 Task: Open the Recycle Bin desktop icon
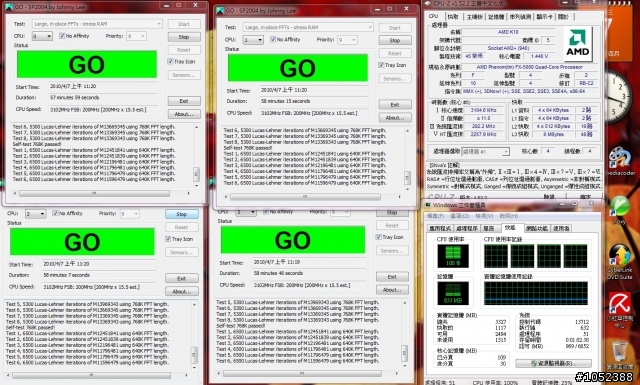[x=620, y=355]
